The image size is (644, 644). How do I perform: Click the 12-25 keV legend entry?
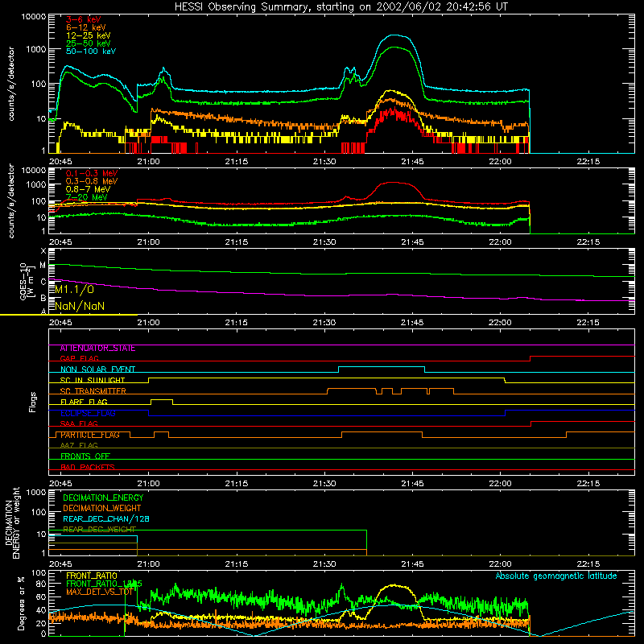pos(88,35)
